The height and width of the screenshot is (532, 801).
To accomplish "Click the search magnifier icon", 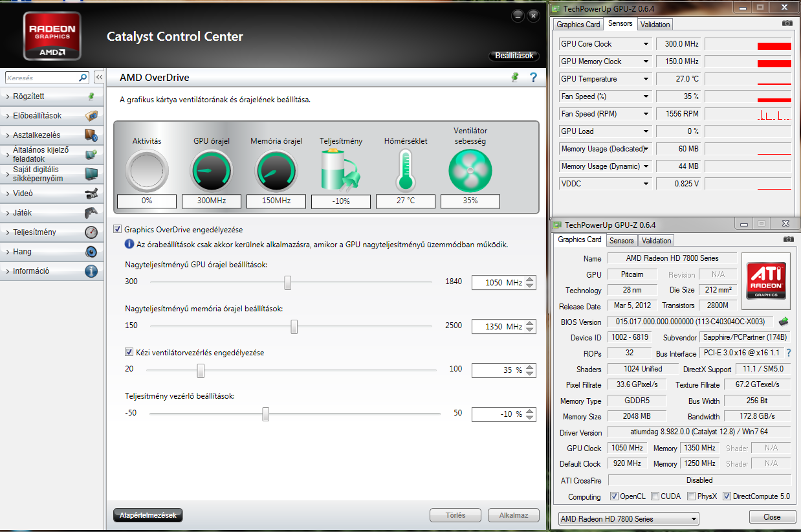I will pyautogui.click(x=83, y=78).
